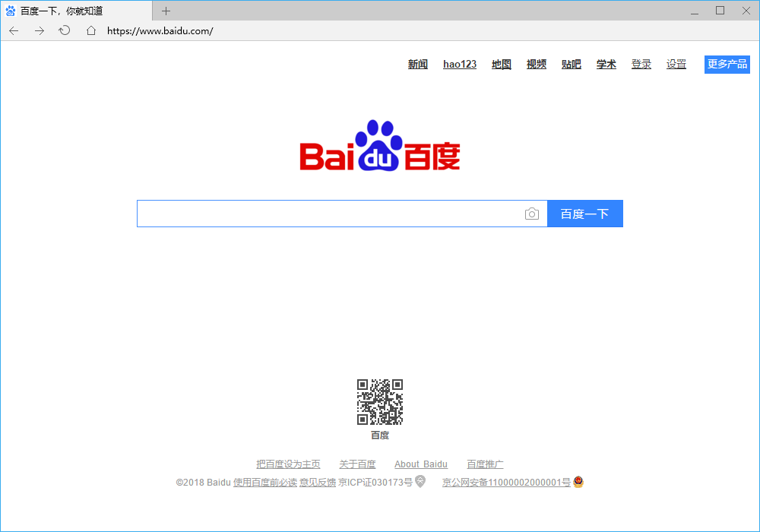Go to the home page icon
Viewport: 760px width, 532px height.
[90, 31]
